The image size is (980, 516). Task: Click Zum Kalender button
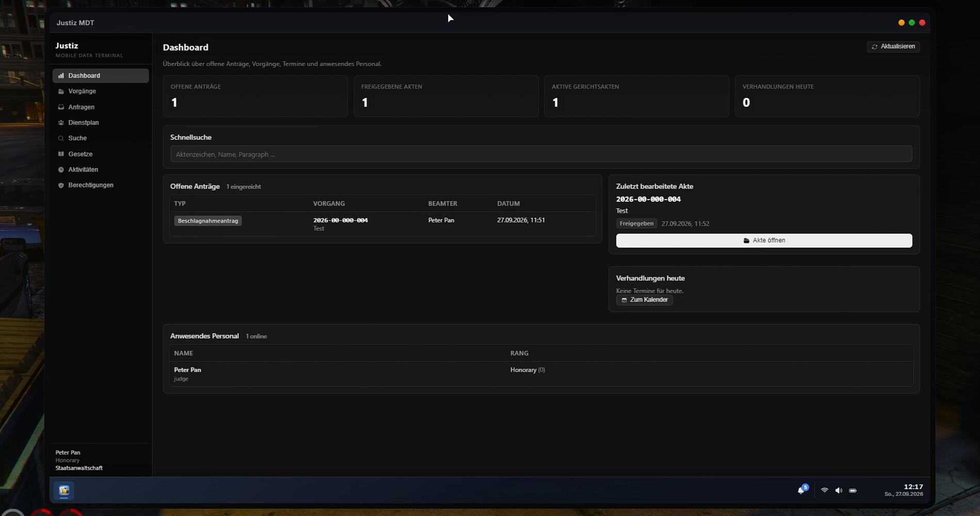point(644,300)
